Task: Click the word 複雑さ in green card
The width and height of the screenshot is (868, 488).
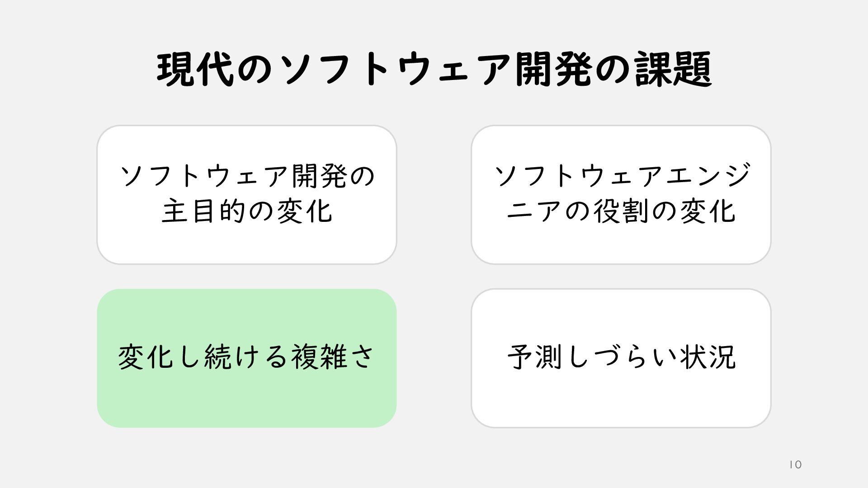Action: 332,357
